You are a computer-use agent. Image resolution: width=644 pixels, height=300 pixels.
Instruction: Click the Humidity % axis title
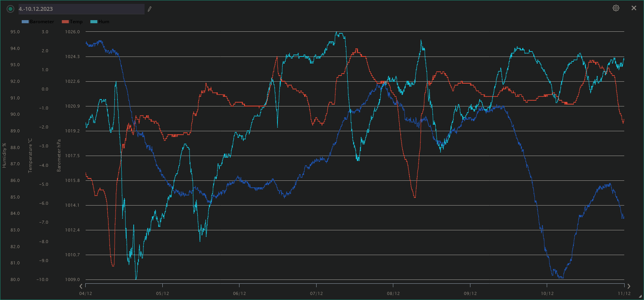[4, 156]
